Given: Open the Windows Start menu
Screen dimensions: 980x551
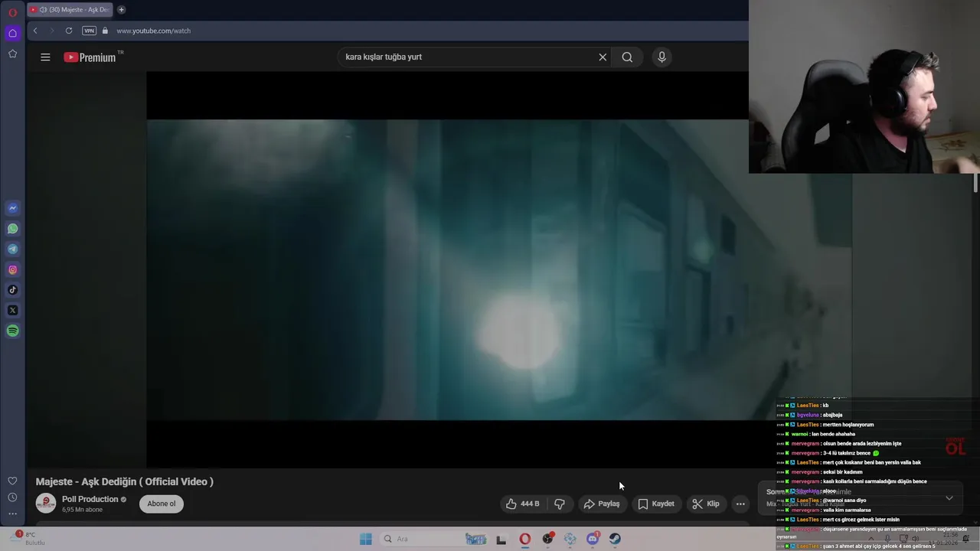Looking at the screenshot, I should (x=365, y=539).
